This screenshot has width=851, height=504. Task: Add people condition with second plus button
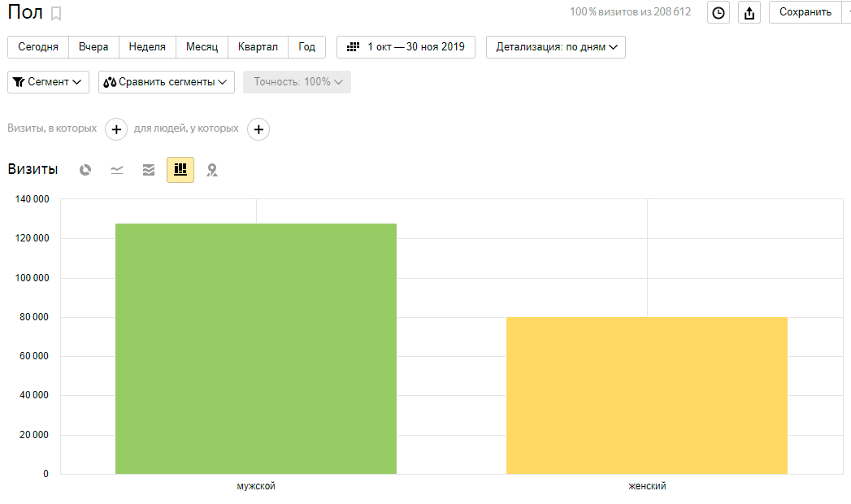[258, 129]
